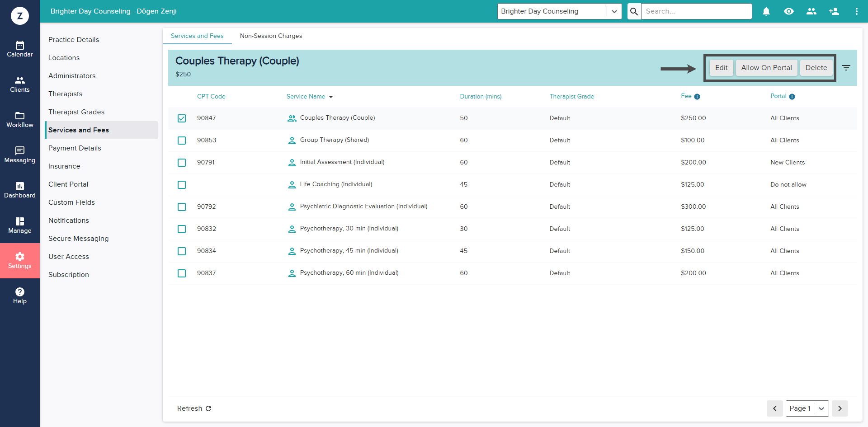Go to Clients in the sidebar
Screen dimensions: 868x427
coord(20,84)
